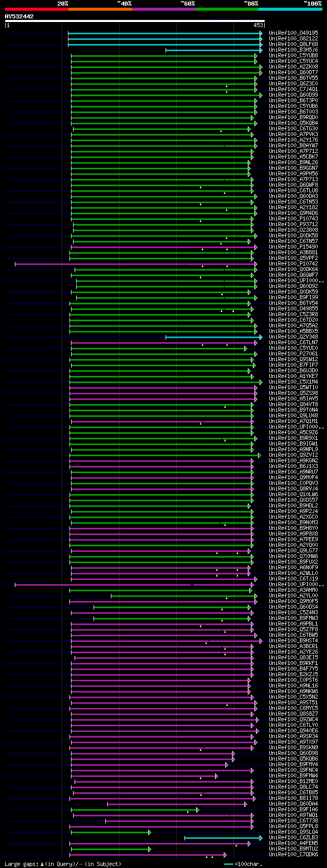The image size is (327, 868).
Task: Select the UniRef100_Q6QWF7 entry
Action: (293, 275)
